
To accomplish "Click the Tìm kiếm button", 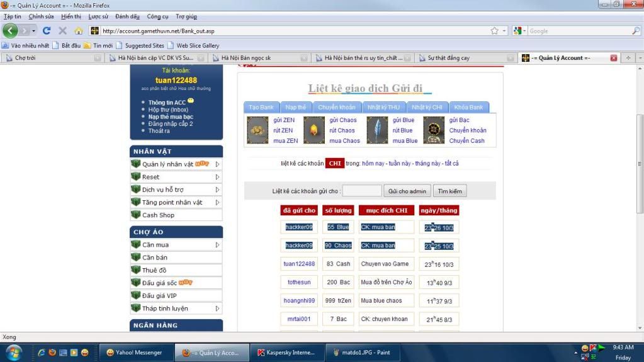I will [449, 191].
